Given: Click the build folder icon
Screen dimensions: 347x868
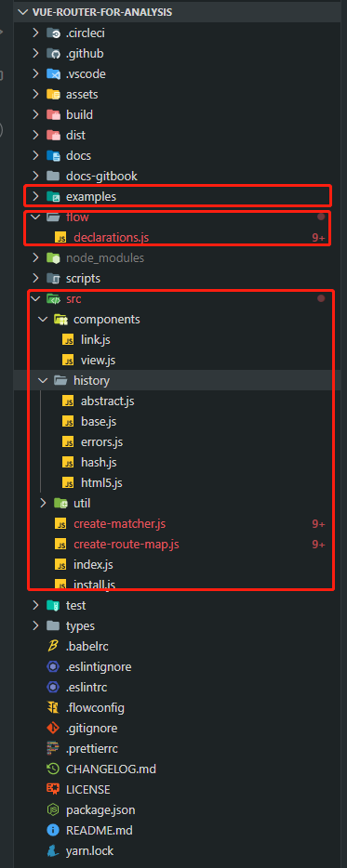Looking at the screenshot, I should coord(53,115).
